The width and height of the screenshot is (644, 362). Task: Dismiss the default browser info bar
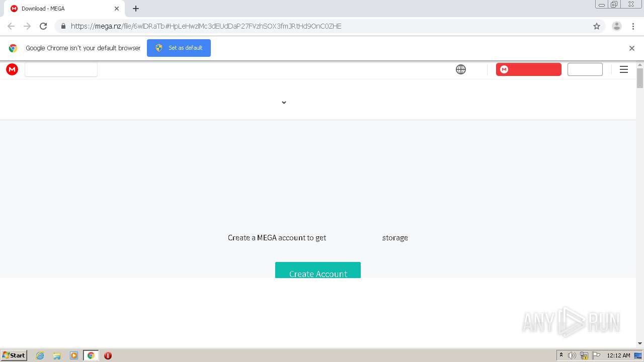point(632,48)
